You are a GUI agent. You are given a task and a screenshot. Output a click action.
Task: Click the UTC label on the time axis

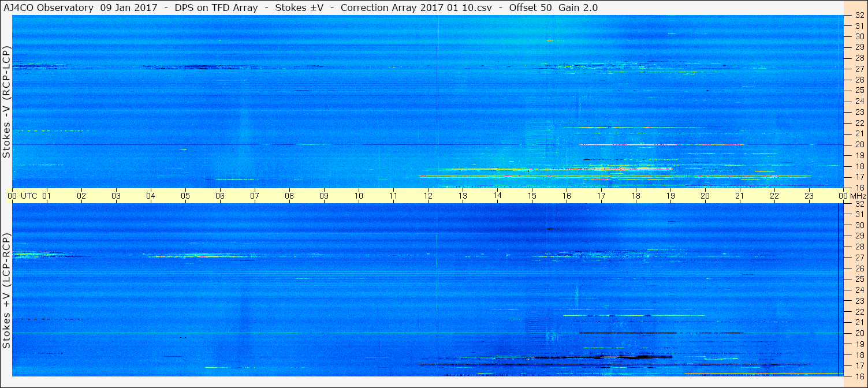coord(29,196)
